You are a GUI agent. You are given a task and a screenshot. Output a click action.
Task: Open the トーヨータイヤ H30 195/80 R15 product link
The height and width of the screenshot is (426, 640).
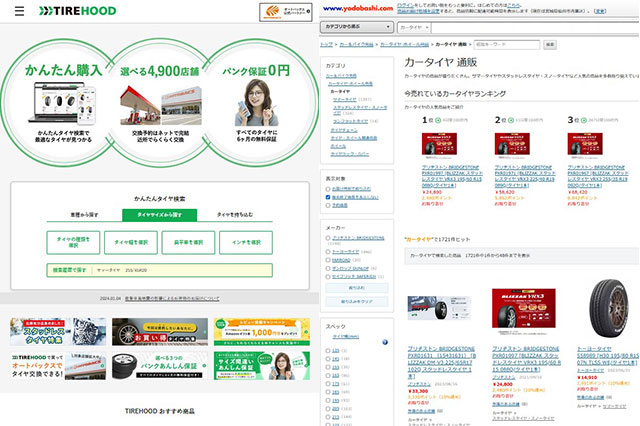click(x=608, y=356)
